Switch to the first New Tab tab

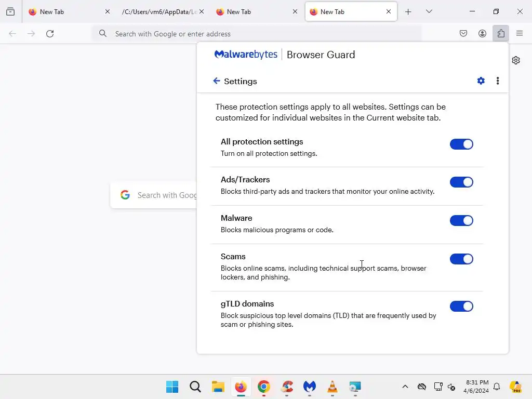tap(69, 11)
